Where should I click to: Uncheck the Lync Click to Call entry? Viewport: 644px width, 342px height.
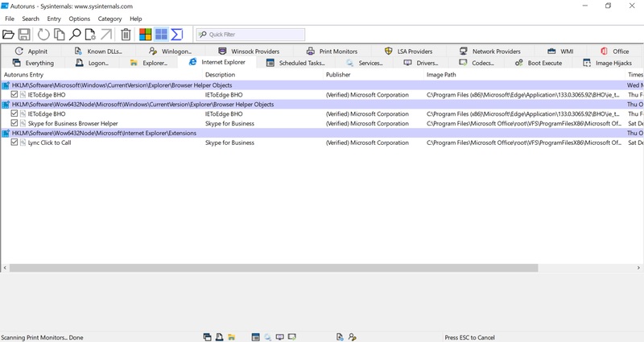[14, 142]
